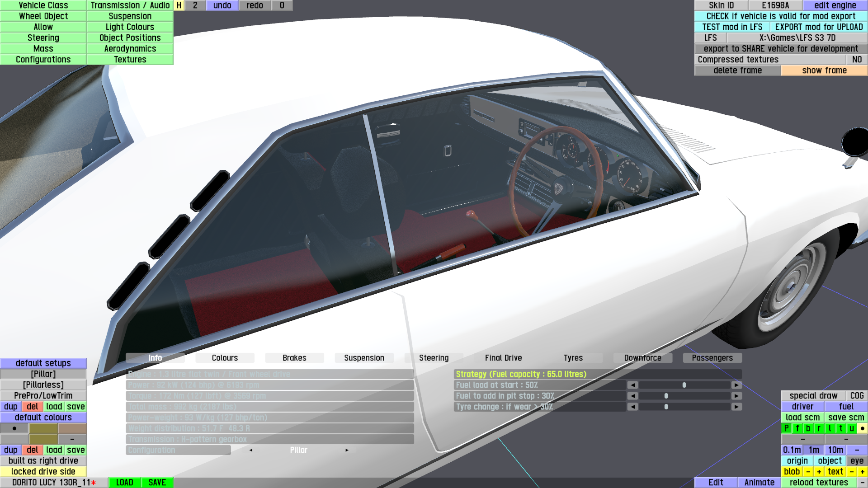The height and width of the screenshot is (488, 868).
Task: Open the Aerodynamics menu
Action: [130, 49]
